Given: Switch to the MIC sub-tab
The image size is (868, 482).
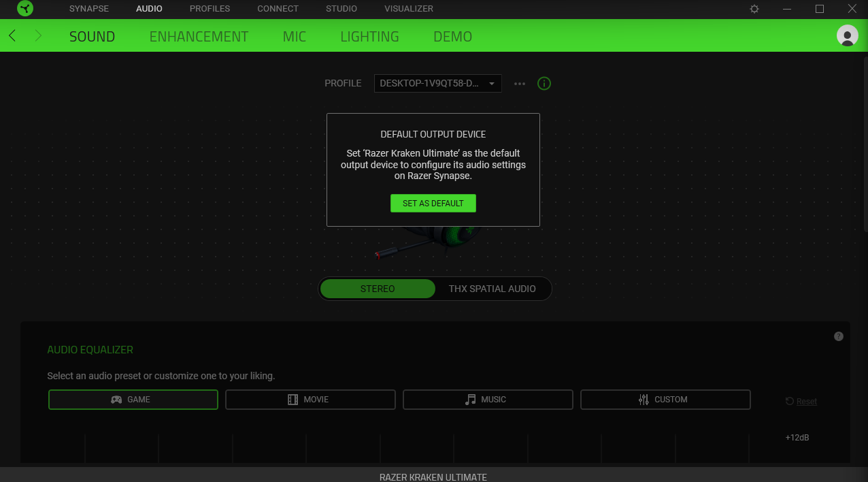Looking at the screenshot, I should point(295,37).
